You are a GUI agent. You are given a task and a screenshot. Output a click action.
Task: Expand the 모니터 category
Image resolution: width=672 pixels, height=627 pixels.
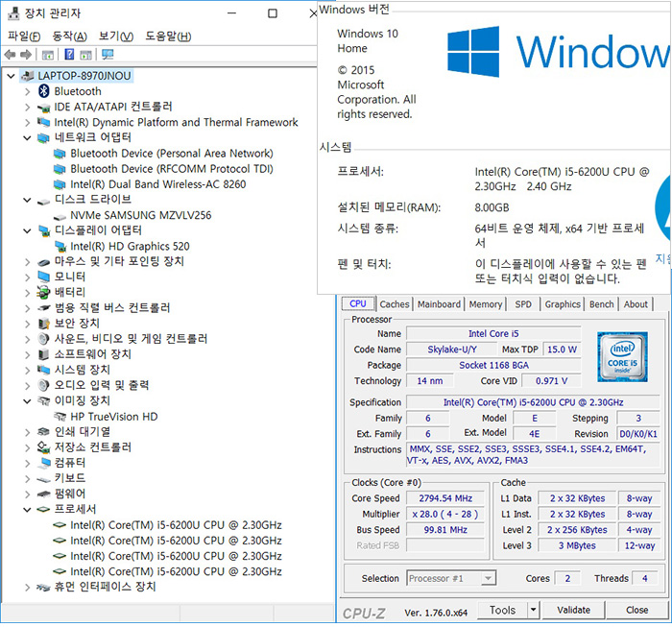[x=28, y=277]
